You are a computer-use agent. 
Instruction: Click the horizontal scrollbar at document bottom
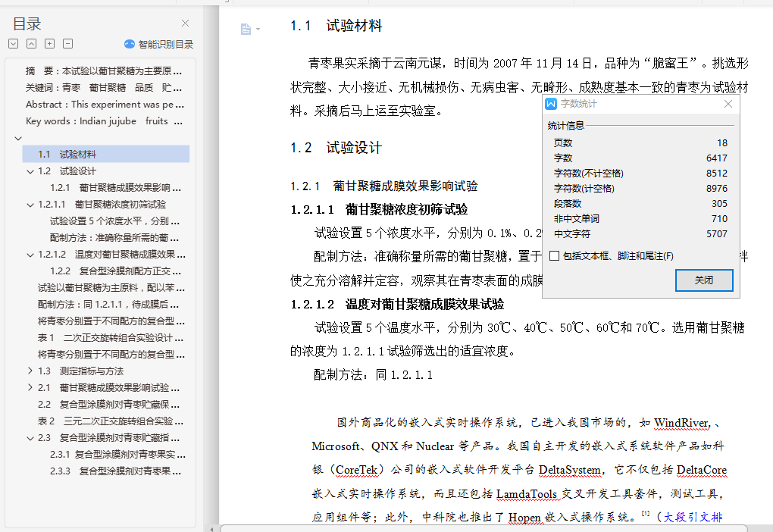pos(484,528)
